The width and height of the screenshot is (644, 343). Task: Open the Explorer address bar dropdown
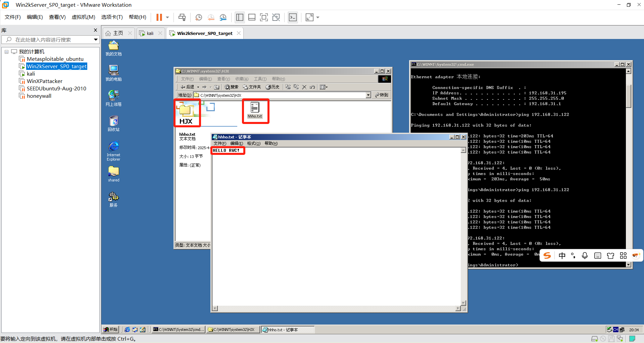coord(368,95)
